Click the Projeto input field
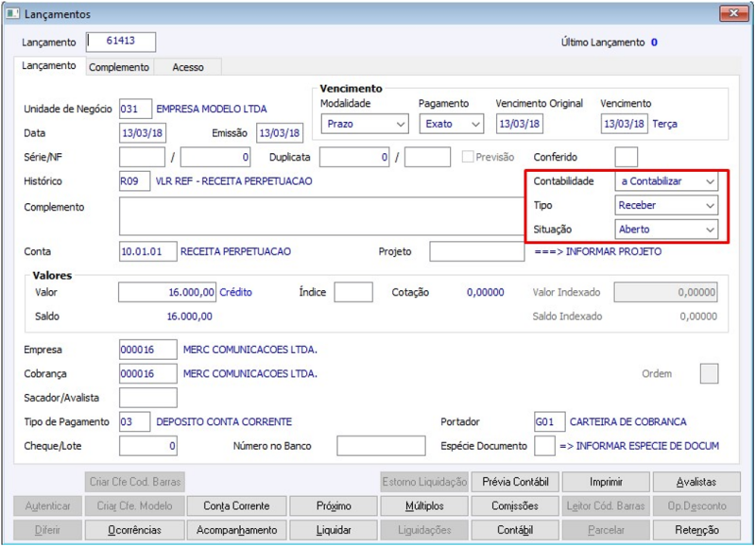Viewport: 756px width, 547px height. click(x=477, y=251)
